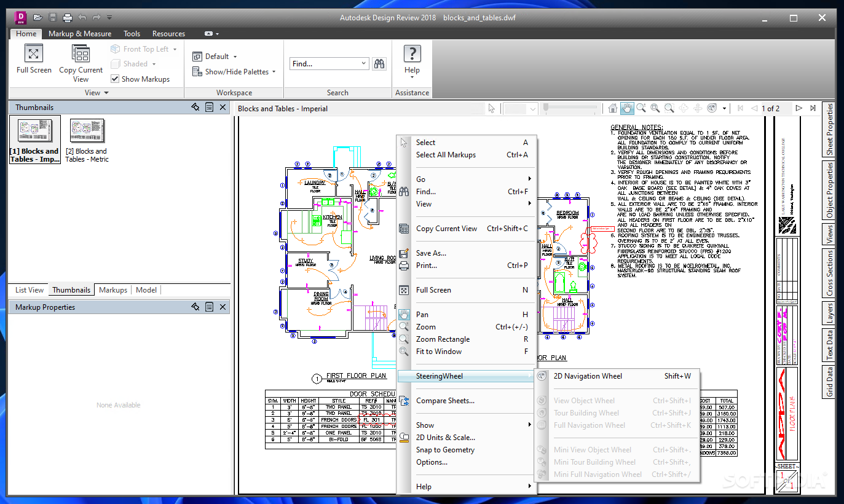Click the Home view icon in the canvas toolbar
844x504 pixels.
[x=612, y=108]
